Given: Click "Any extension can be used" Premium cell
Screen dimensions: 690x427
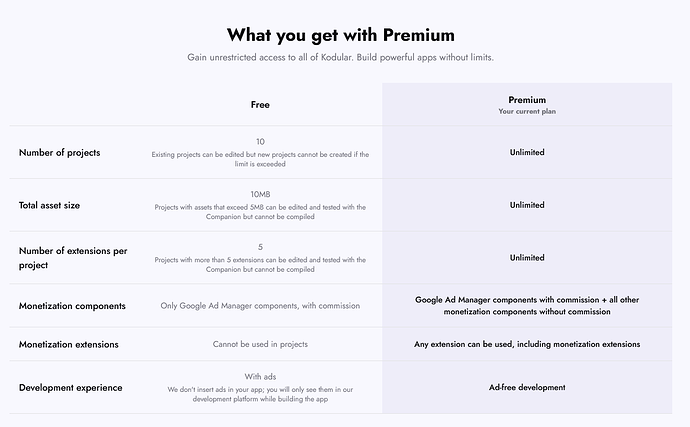Looking at the screenshot, I should 527,344.
